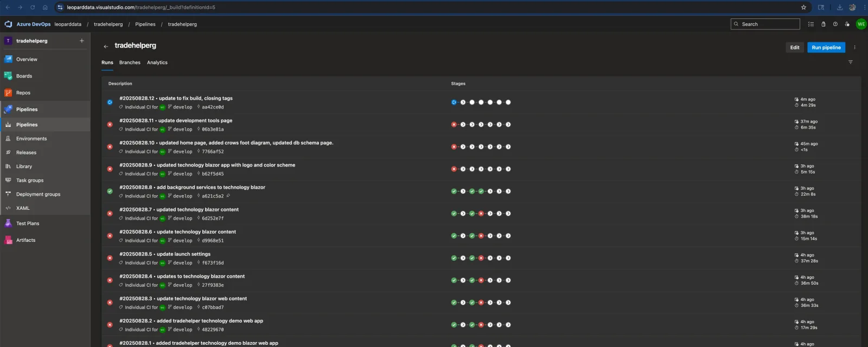Click duration 38m 18s

click(x=809, y=216)
